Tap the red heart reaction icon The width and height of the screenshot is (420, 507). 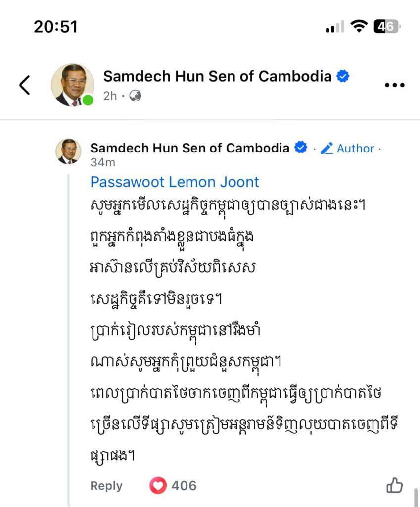click(158, 486)
